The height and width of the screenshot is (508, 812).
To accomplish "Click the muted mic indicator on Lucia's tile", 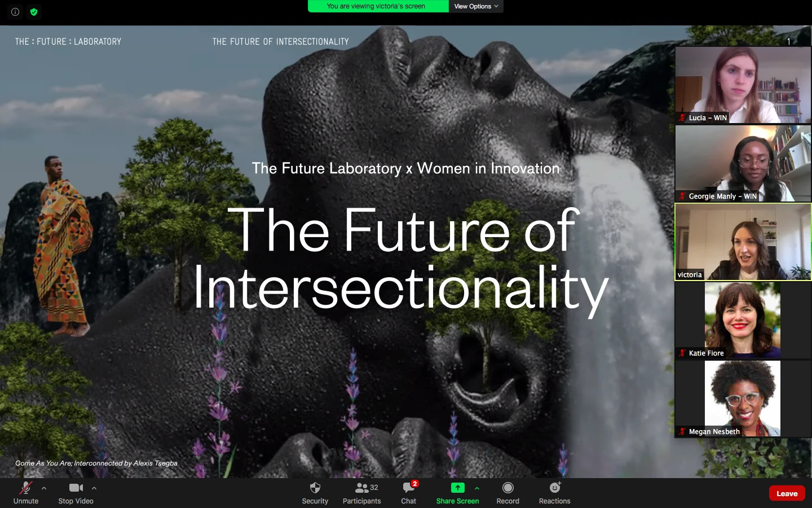I will (681, 118).
